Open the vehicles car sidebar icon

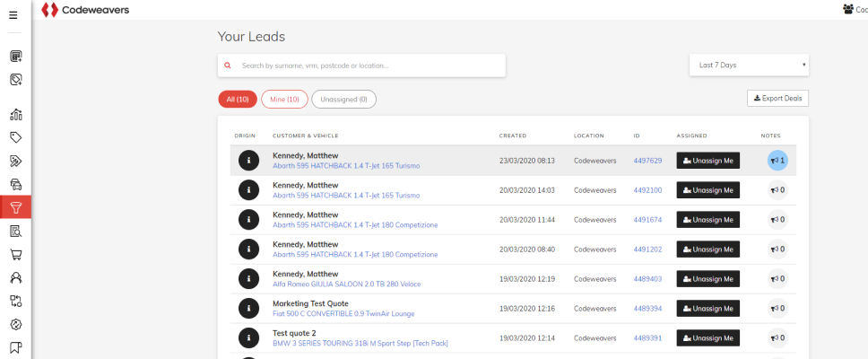point(16,185)
